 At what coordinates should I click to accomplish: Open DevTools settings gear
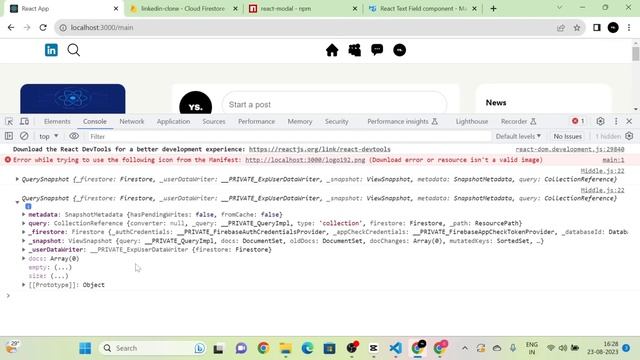coord(600,121)
